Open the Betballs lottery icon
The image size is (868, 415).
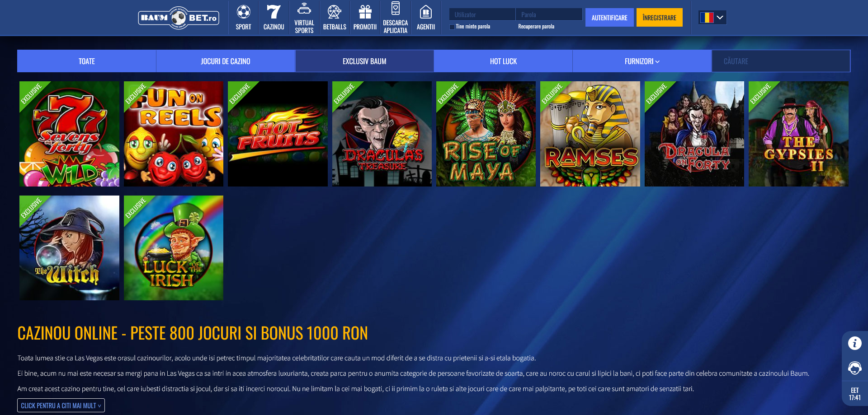coord(335,12)
